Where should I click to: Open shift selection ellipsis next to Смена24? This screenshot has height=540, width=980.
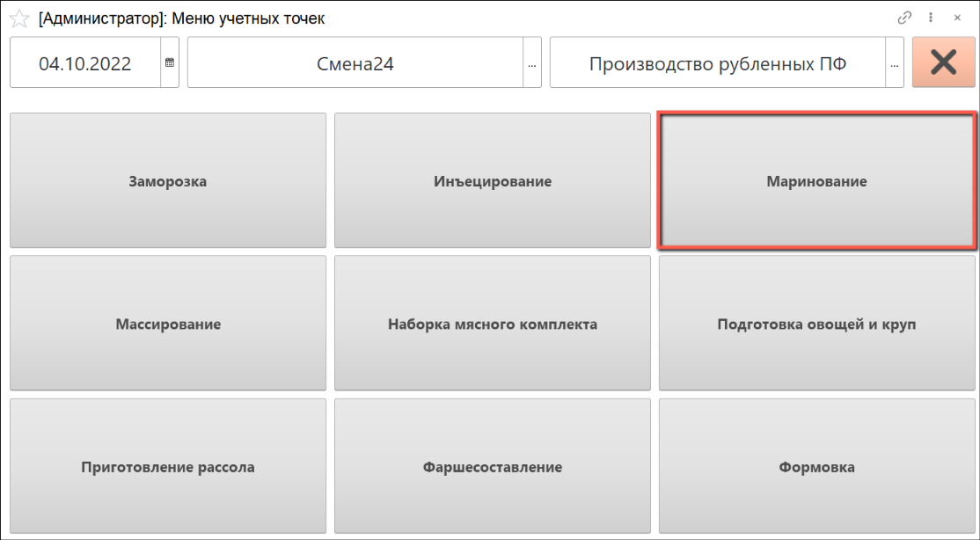click(x=532, y=63)
